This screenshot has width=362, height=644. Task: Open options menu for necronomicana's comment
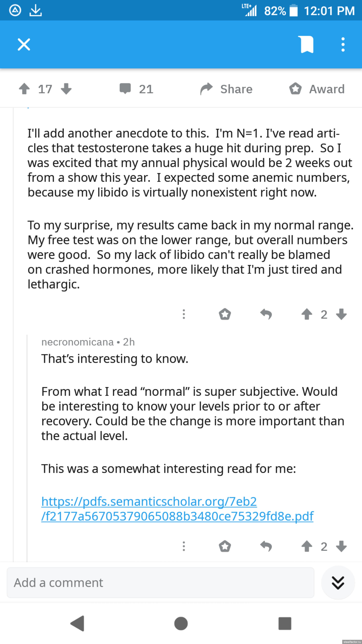(x=184, y=546)
